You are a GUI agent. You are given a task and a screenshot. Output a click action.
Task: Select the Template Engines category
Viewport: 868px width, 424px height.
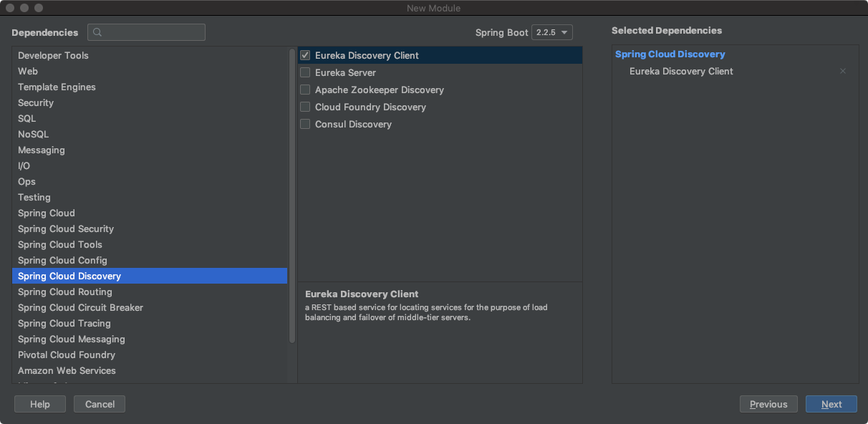[57, 87]
